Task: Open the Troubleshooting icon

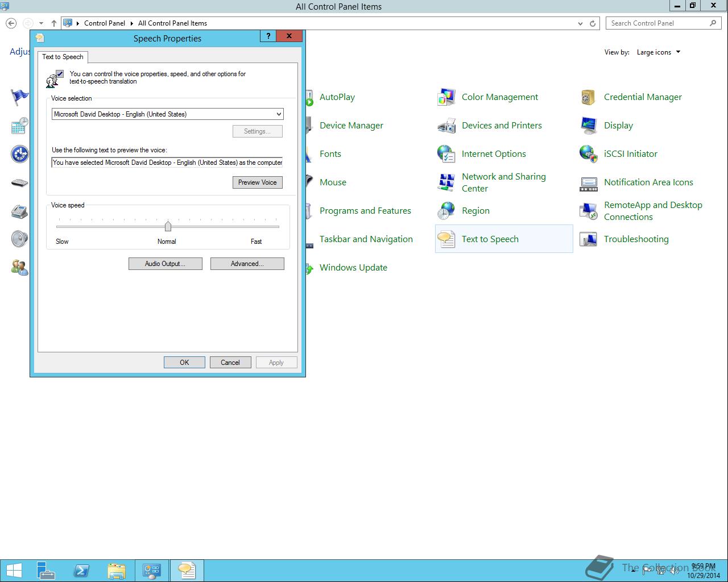Action: click(x=589, y=239)
